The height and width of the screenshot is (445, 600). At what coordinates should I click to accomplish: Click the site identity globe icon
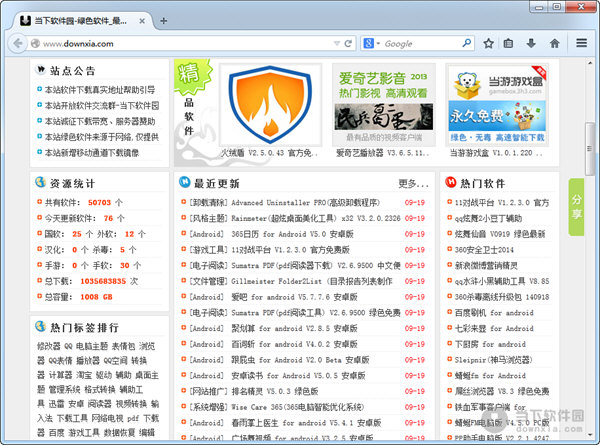pos(35,44)
